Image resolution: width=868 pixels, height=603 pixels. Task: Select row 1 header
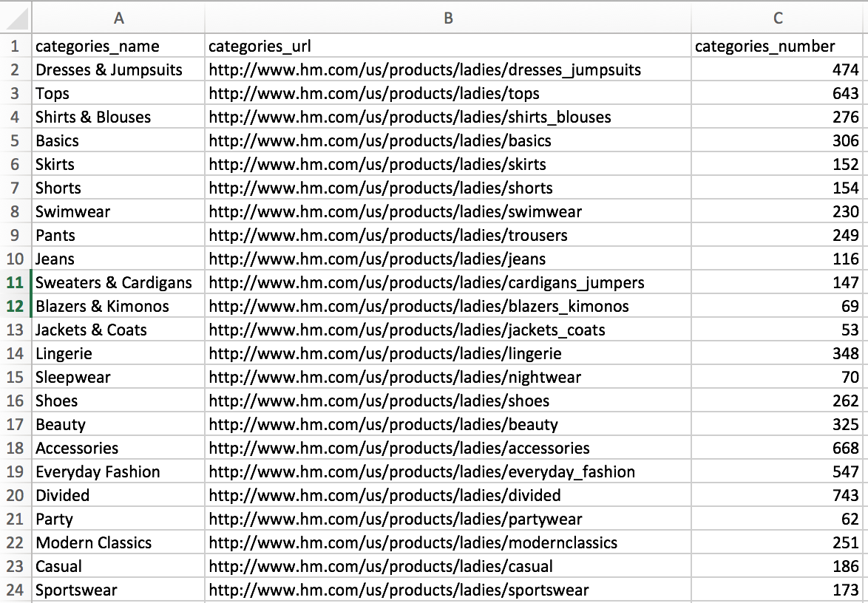point(16,46)
